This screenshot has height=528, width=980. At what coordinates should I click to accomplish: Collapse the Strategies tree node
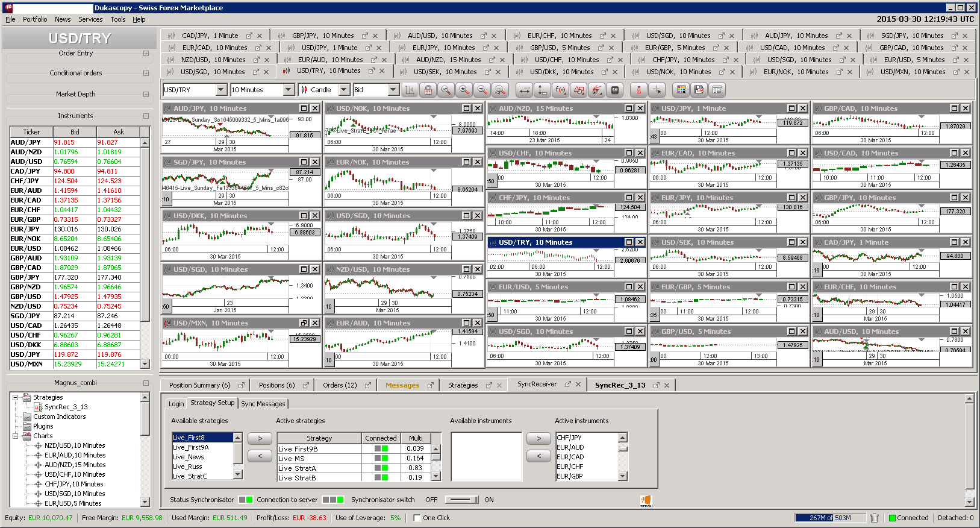(15, 397)
